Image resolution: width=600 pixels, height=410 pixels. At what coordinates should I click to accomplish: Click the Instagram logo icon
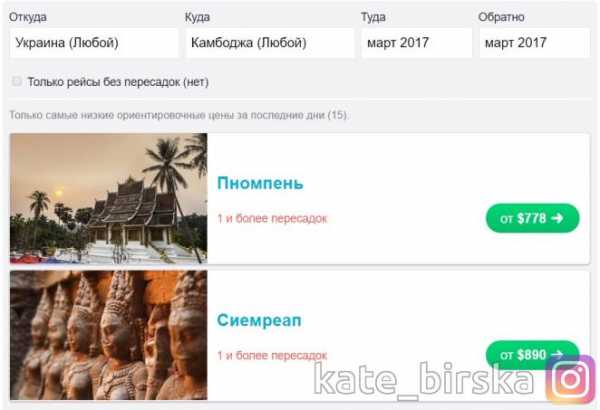pyautogui.click(x=570, y=379)
